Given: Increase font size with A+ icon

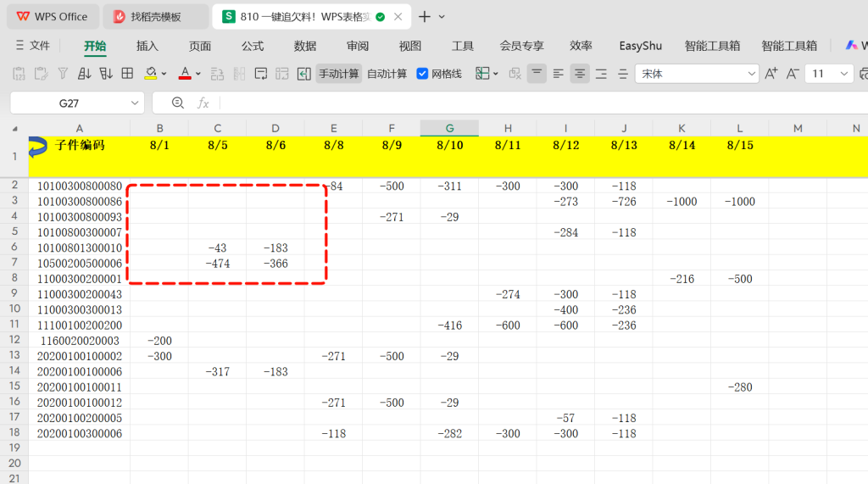Looking at the screenshot, I should [771, 74].
